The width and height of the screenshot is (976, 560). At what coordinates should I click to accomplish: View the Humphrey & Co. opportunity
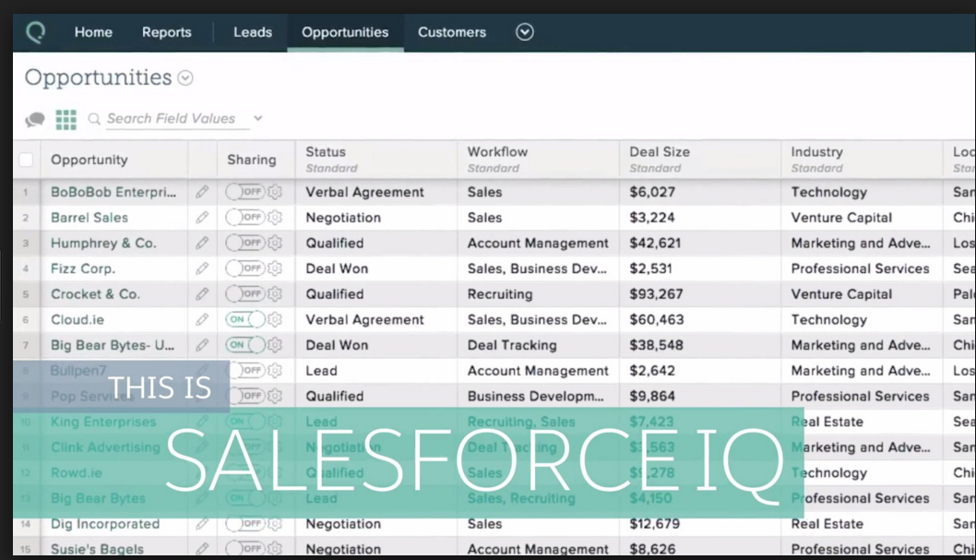[103, 244]
